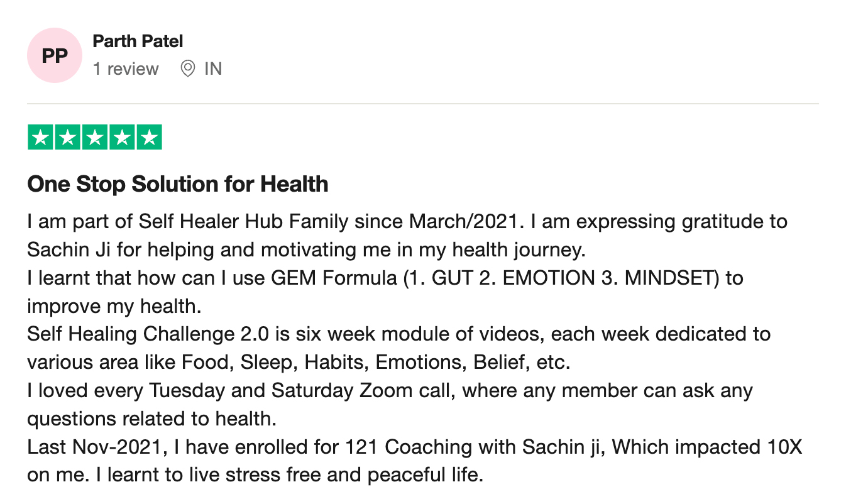Click the '1 review' count text
This screenshot has width=846, height=504.
coord(126,68)
